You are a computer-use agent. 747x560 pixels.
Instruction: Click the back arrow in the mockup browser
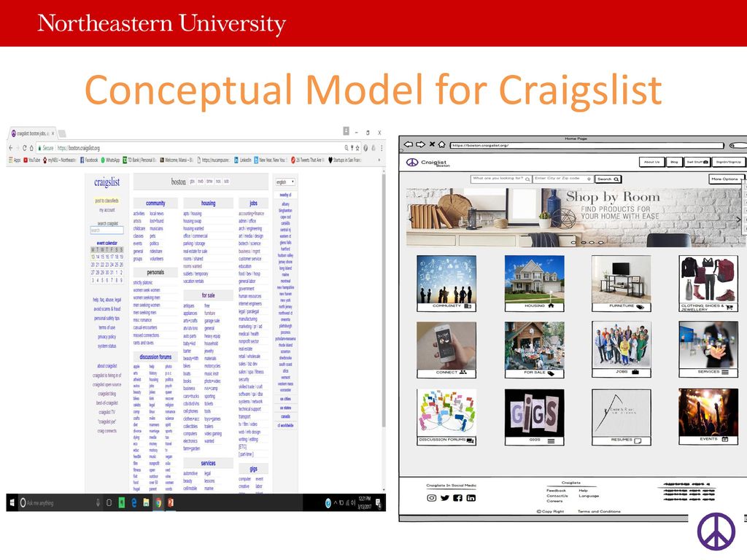(409, 144)
